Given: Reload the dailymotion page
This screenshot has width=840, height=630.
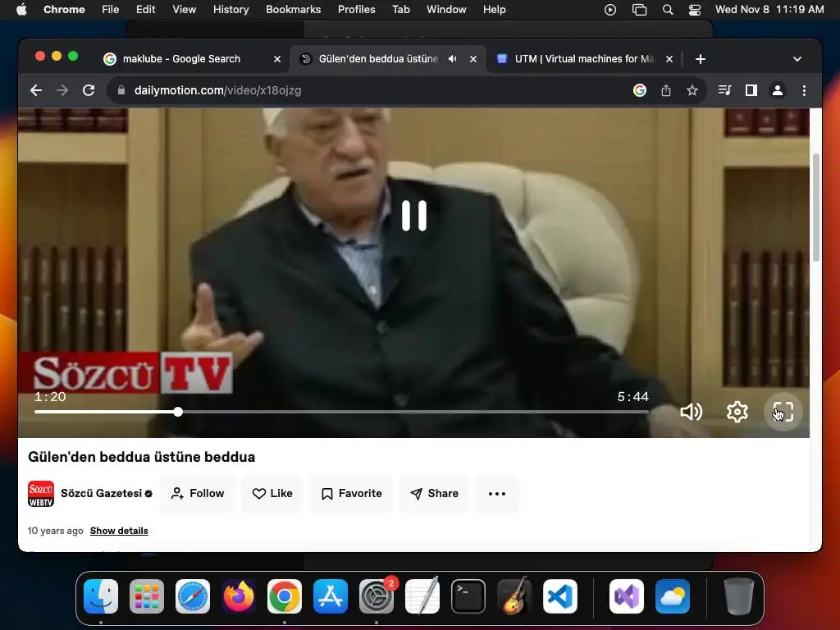Looking at the screenshot, I should [89, 90].
